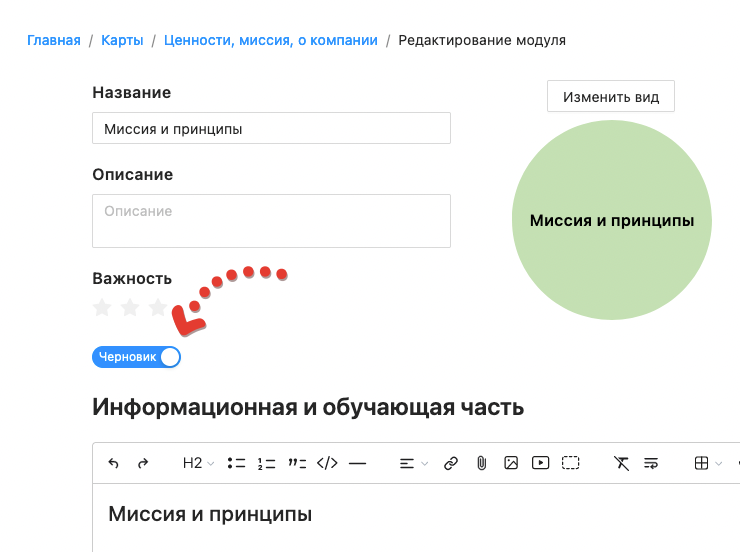Clear text formatting
This screenshot has width=740, height=552.
[621, 463]
